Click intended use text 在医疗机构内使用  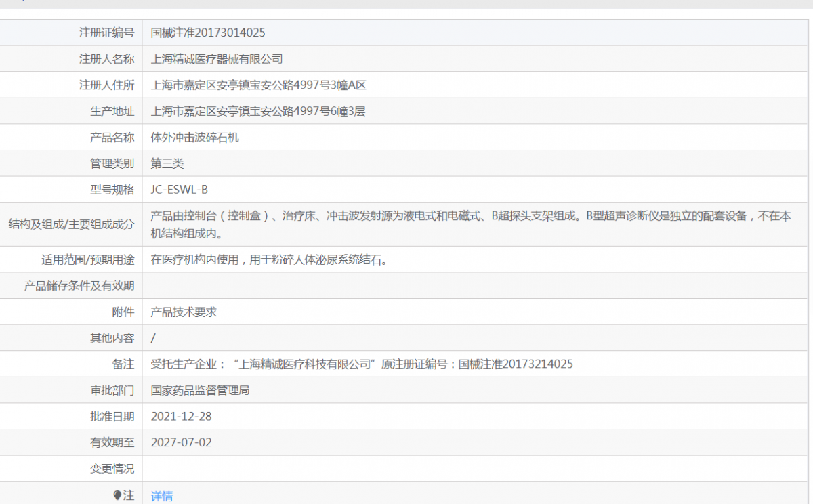(x=270, y=259)
